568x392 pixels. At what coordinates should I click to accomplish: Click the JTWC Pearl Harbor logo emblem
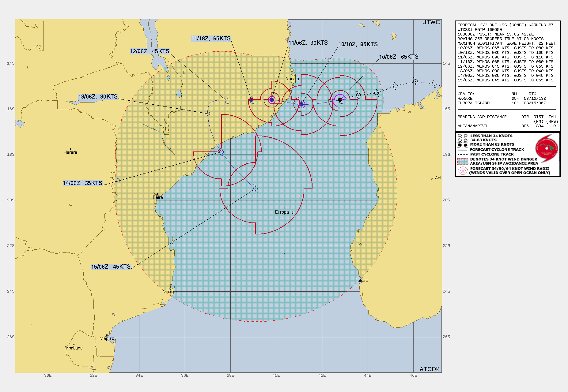pos(547,148)
